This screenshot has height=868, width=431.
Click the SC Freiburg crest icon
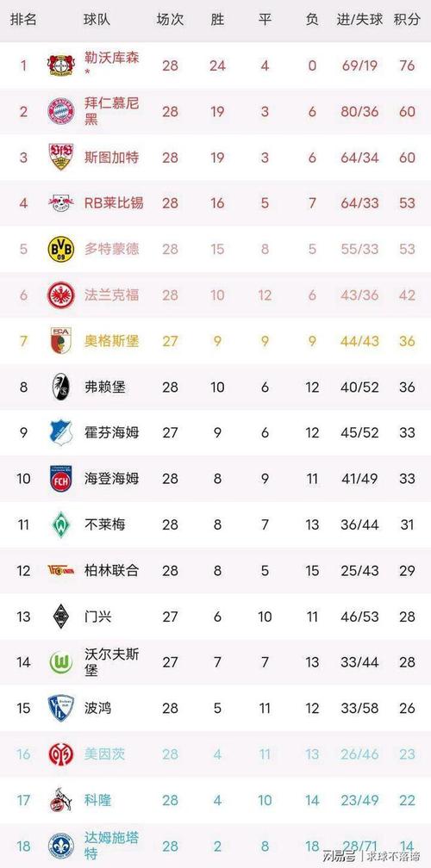[61, 387]
